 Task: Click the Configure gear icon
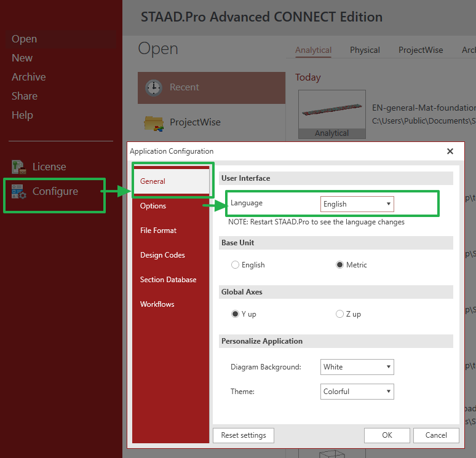coord(19,192)
